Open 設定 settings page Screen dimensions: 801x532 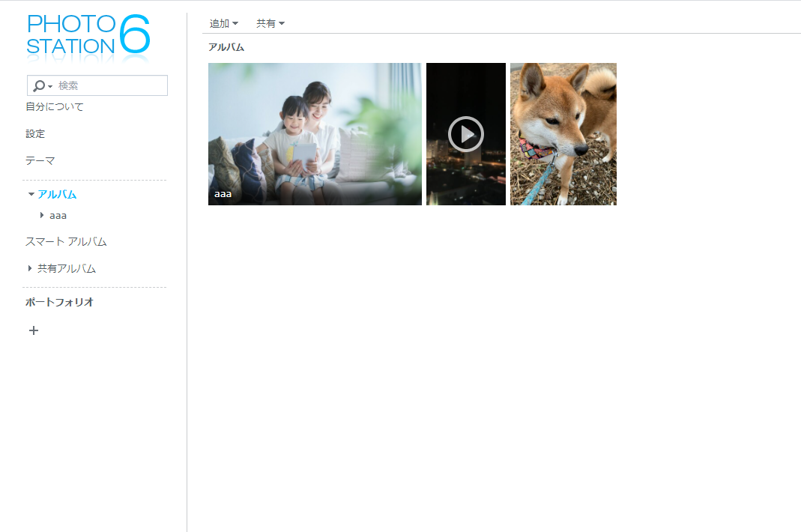35,134
